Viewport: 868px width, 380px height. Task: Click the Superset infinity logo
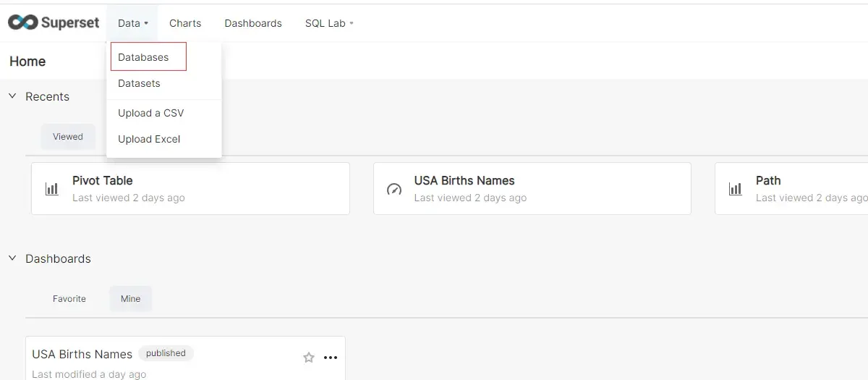[x=22, y=22]
